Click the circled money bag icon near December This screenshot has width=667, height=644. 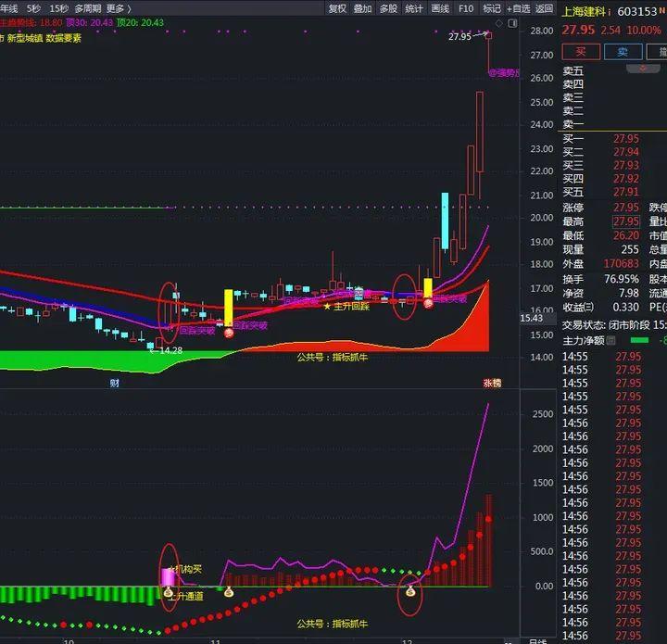pos(410,591)
